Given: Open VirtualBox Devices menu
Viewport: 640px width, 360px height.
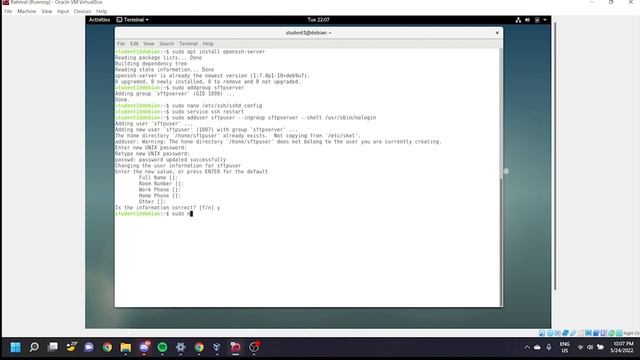Looking at the screenshot, I should pyautogui.click(x=82, y=11).
